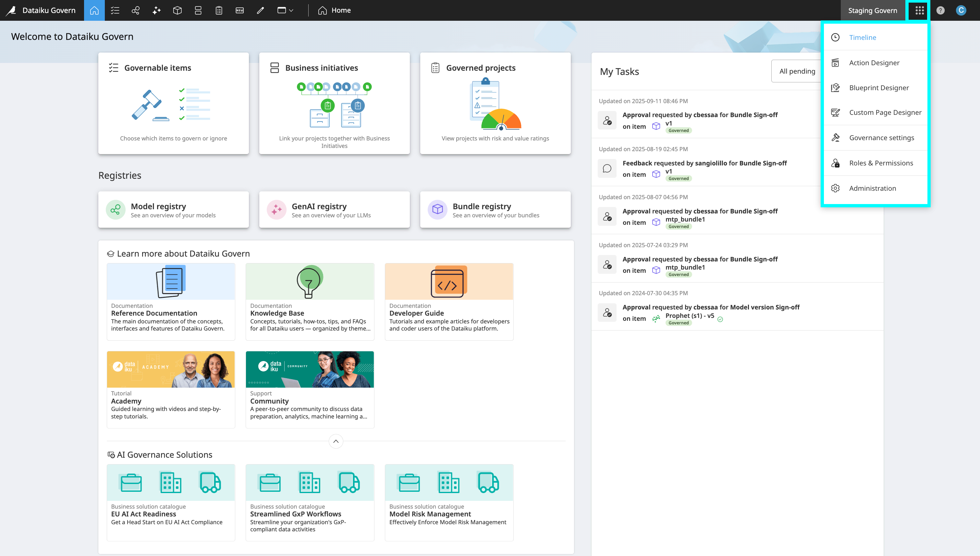Open Administration from the apps menu
The image size is (980, 556).
[x=872, y=188]
